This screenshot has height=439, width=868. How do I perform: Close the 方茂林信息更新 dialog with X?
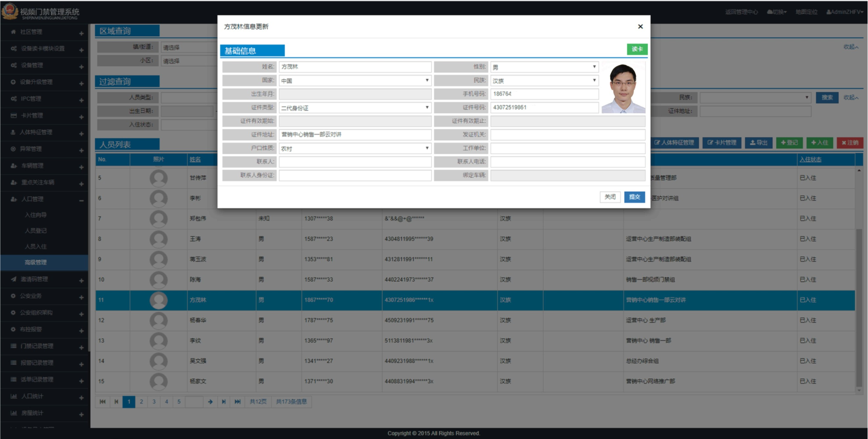coord(640,27)
